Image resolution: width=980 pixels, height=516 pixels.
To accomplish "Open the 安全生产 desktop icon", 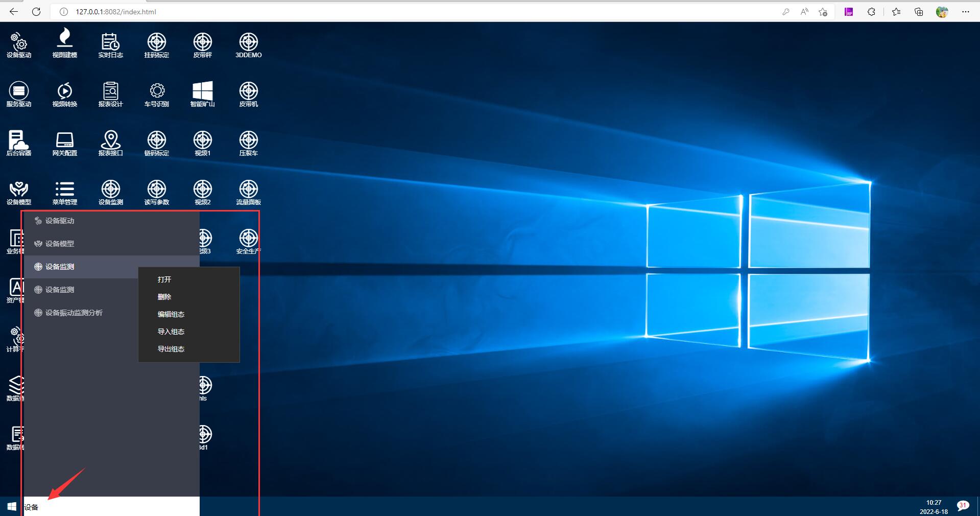I will point(249,241).
